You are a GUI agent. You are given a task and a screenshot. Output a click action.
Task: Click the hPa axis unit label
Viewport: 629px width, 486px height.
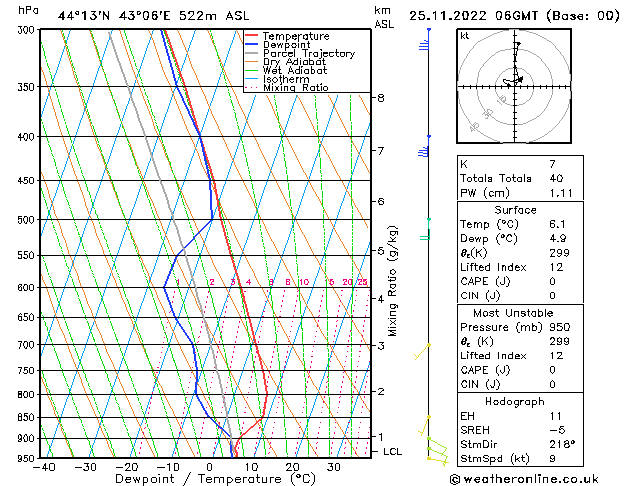pyautogui.click(x=28, y=10)
